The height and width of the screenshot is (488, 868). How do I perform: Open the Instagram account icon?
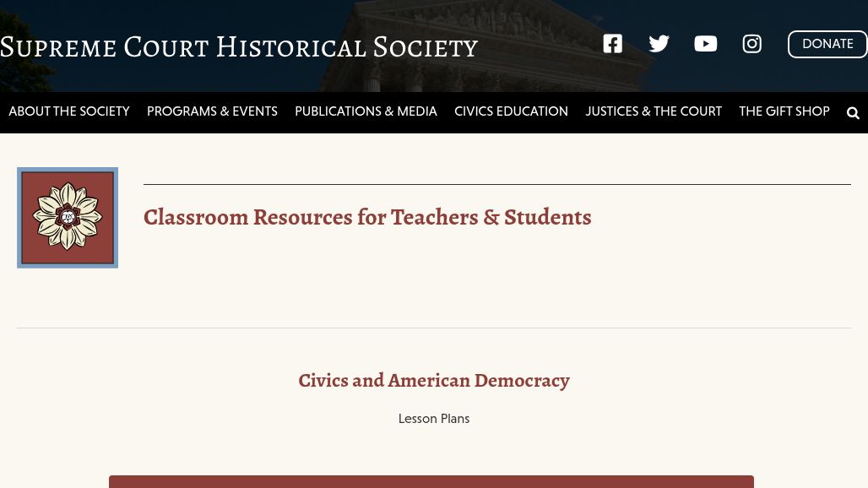(x=751, y=43)
